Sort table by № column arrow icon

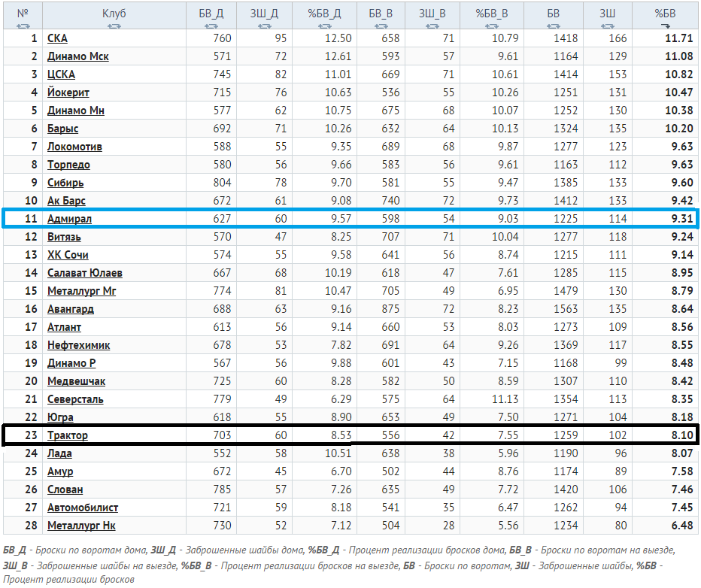(23, 26)
